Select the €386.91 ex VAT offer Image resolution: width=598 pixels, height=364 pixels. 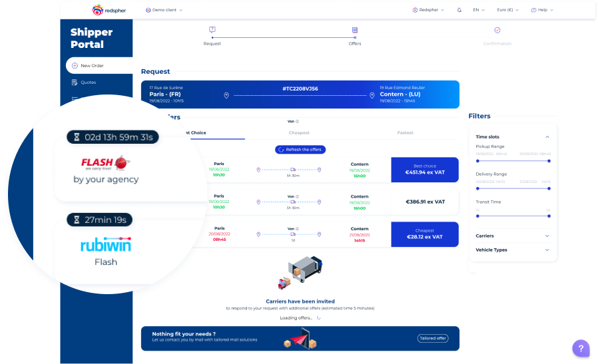point(425,202)
